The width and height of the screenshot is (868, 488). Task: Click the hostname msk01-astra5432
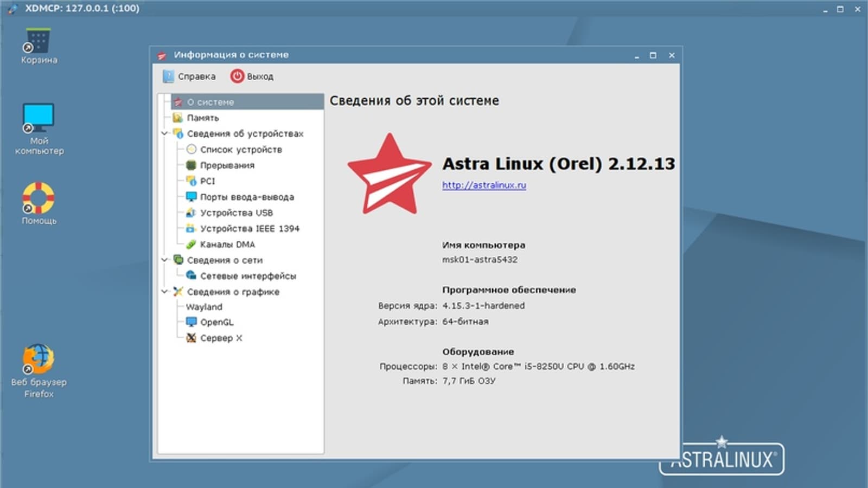pyautogui.click(x=480, y=259)
